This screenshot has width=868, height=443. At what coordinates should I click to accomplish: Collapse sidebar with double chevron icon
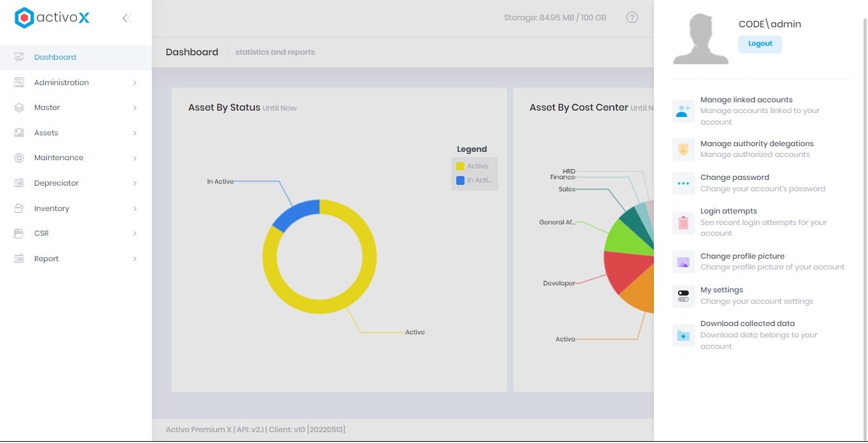click(126, 18)
